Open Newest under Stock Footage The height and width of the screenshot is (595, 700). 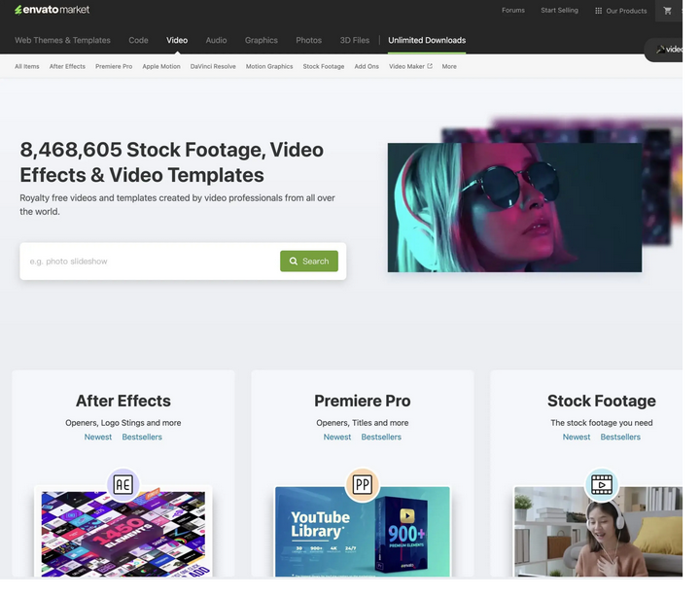coord(577,437)
